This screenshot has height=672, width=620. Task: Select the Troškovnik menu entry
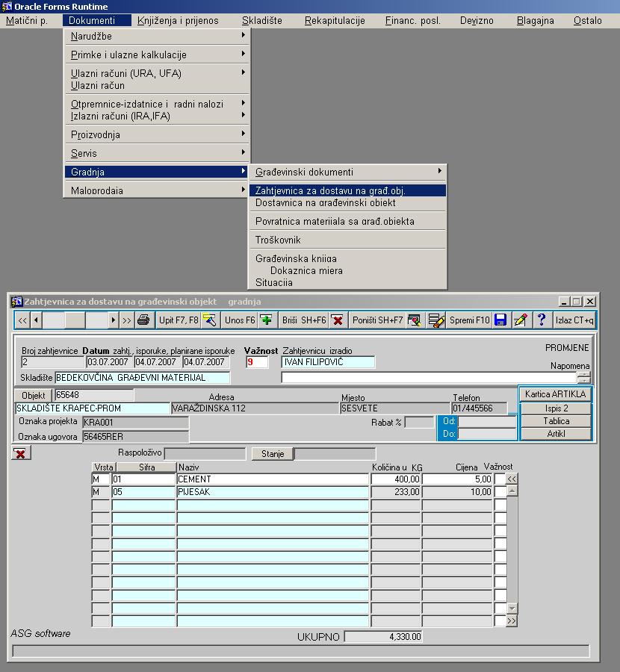click(x=278, y=240)
